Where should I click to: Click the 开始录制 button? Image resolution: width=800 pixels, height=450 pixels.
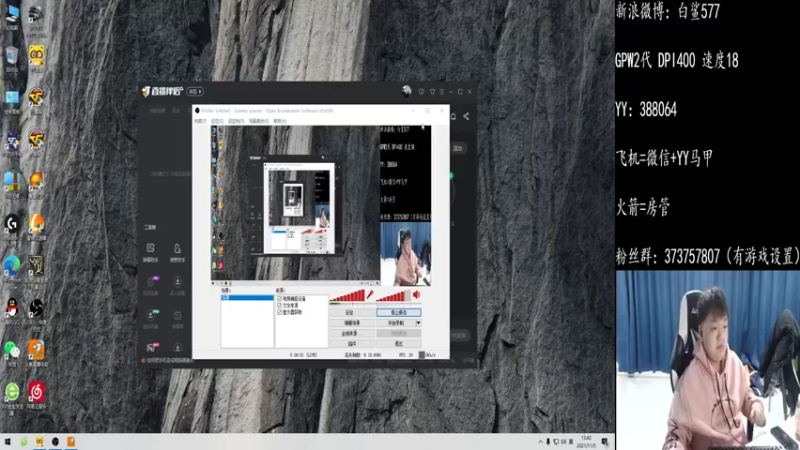point(395,323)
